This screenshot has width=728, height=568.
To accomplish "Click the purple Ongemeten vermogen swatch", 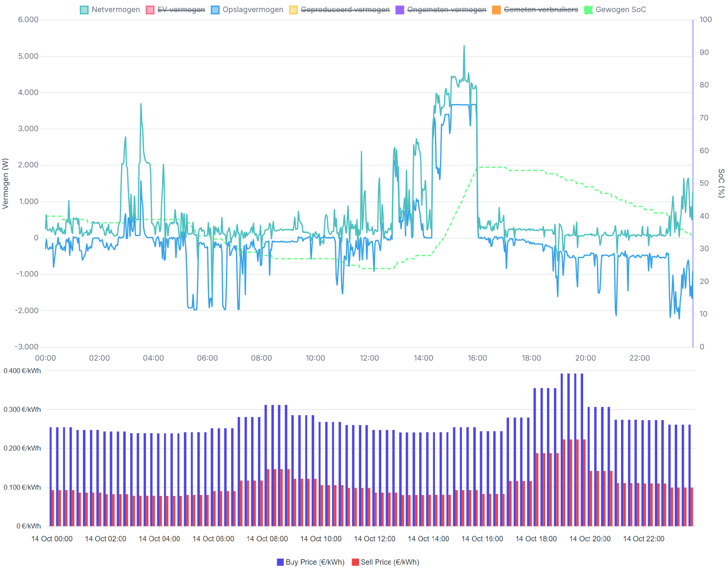I will [x=400, y=10].
